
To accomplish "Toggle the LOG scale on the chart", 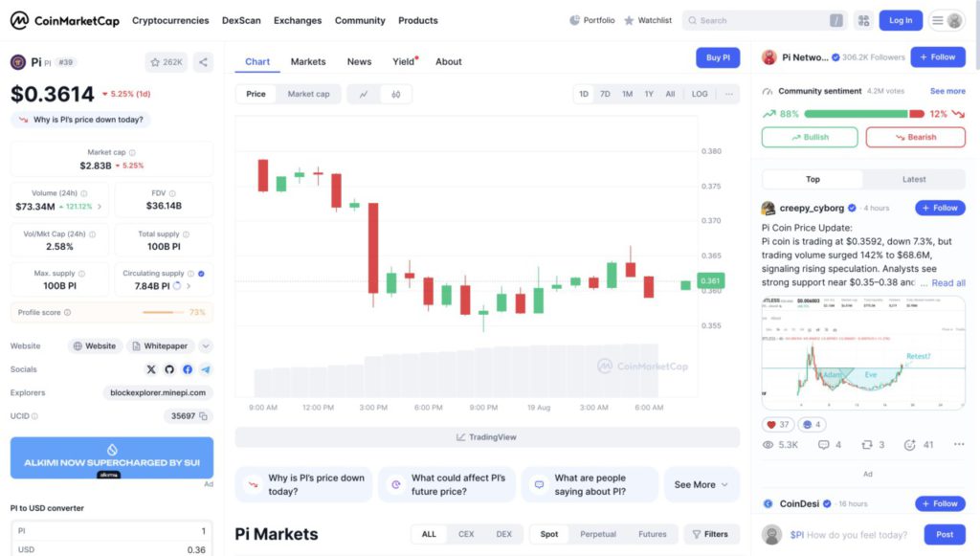I will 700,94.
